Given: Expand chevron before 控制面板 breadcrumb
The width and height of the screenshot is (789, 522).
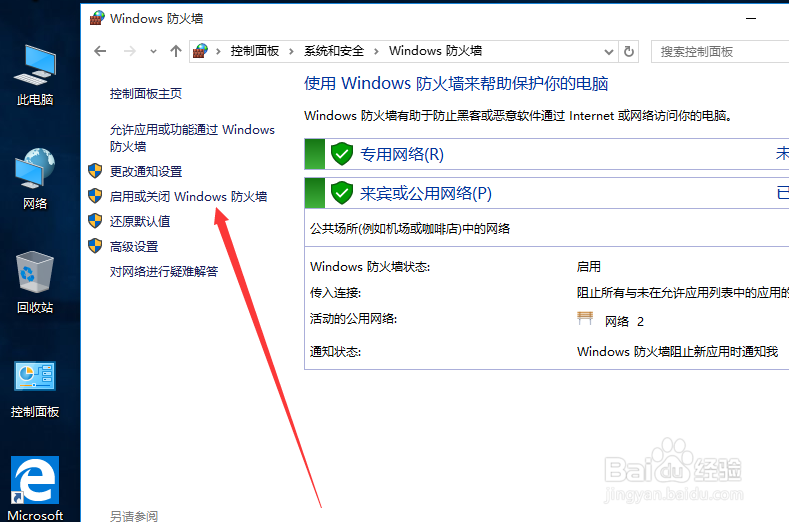Looking at the screenshot, I should click(218, 51).
